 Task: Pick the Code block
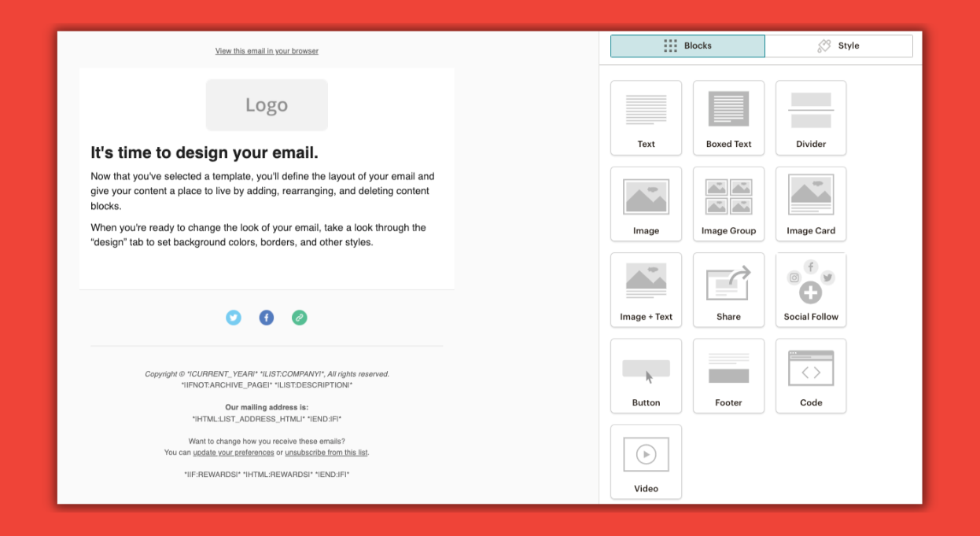tap(811, 376)
